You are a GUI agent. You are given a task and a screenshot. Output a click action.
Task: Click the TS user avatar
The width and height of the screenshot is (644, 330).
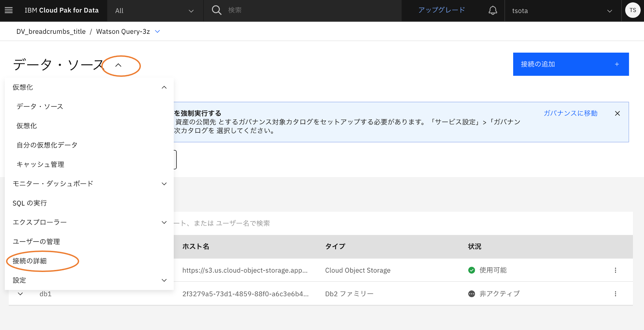(x=633, y=10)
